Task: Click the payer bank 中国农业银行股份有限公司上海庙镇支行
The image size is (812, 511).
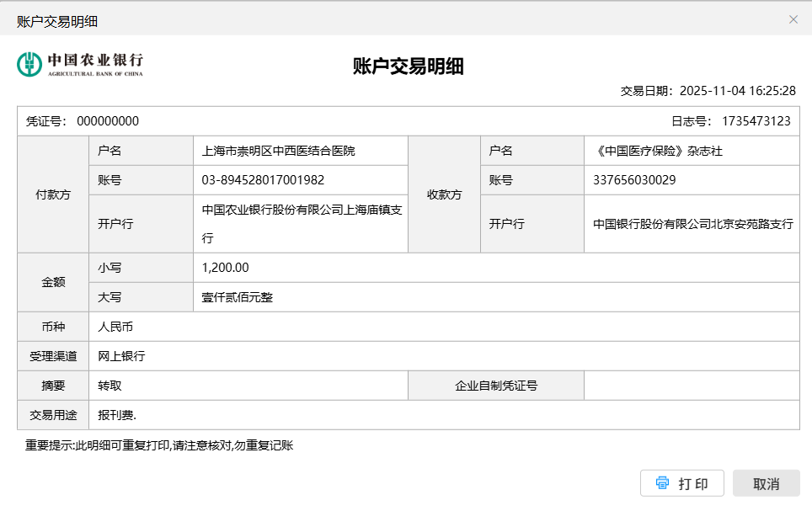Action: pos(302,224)
